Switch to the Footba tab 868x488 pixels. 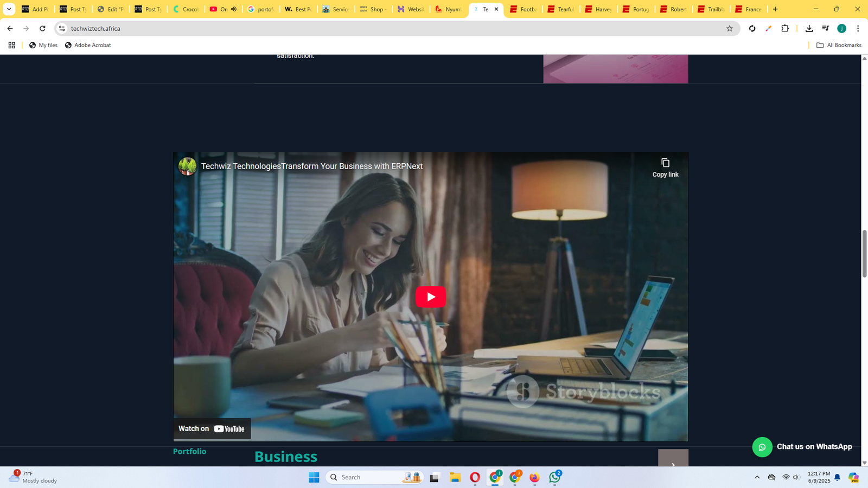[x=524, y=9]
